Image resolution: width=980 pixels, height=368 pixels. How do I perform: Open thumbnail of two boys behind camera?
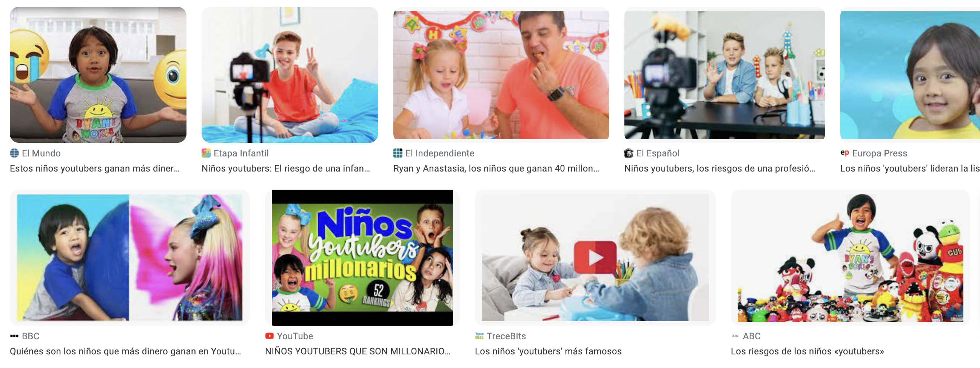tap(724, 75)
